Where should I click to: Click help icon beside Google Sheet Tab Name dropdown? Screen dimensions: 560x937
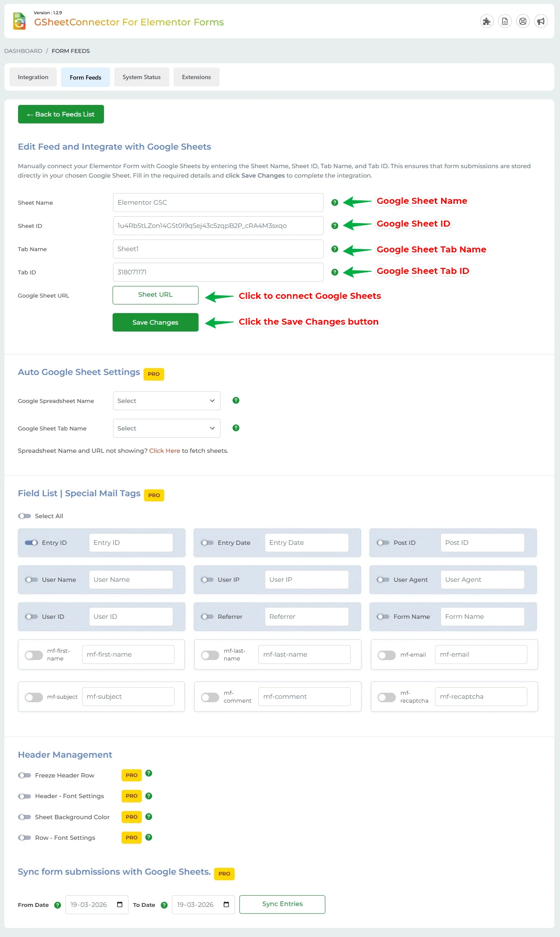coord(236,428)
